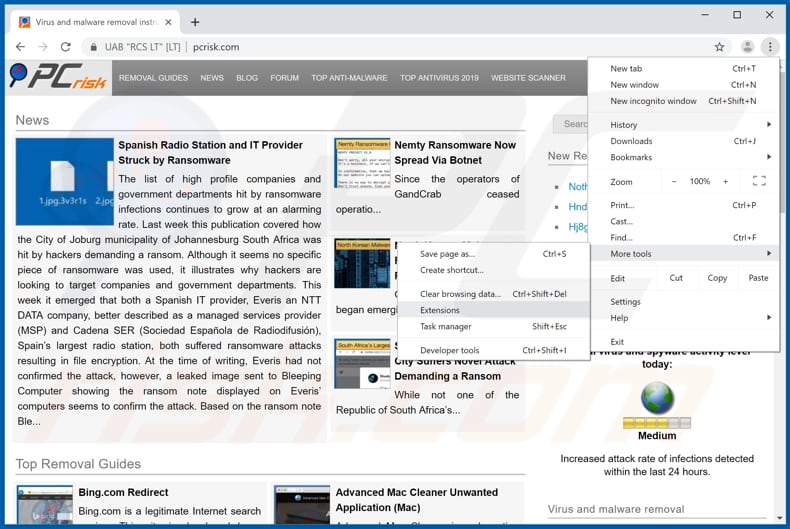Open Task manager from submenu

(x=493, y=326)
